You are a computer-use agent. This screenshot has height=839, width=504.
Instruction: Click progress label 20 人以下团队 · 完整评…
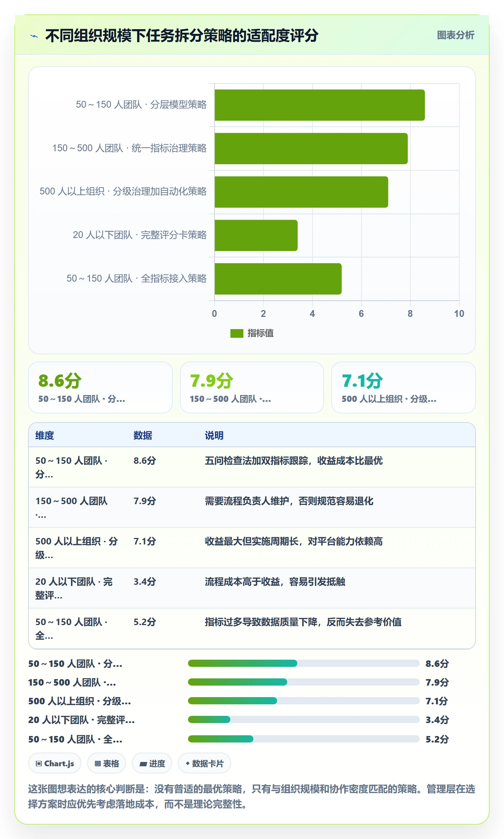coord(81,720)
